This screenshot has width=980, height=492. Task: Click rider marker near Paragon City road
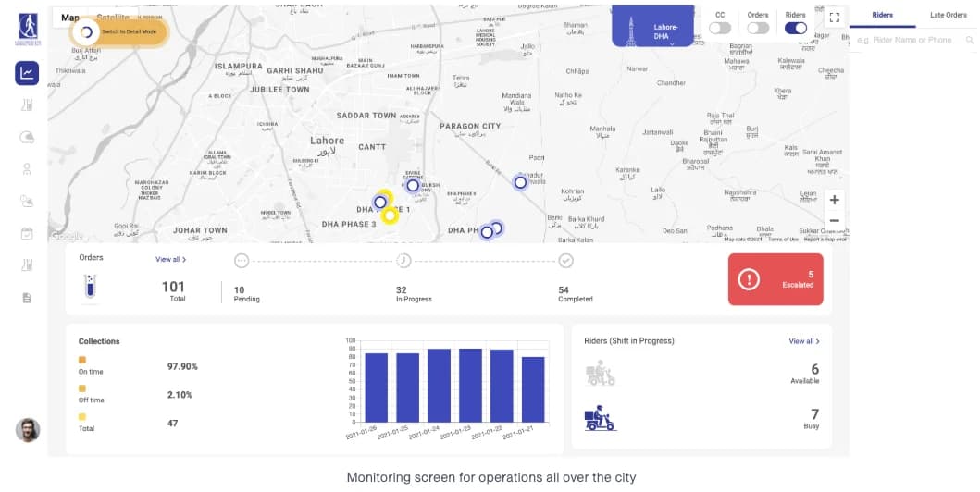click(x=520, y=182)
